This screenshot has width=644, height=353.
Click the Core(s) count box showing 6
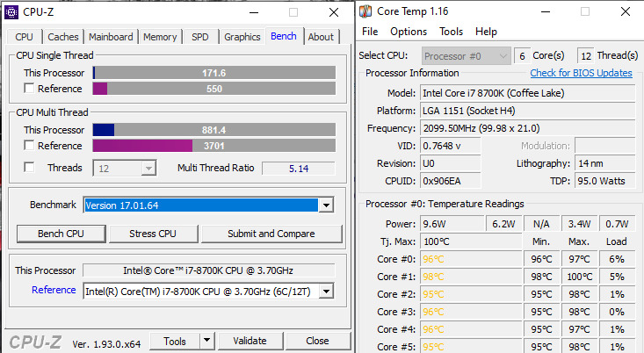point(522,56)
